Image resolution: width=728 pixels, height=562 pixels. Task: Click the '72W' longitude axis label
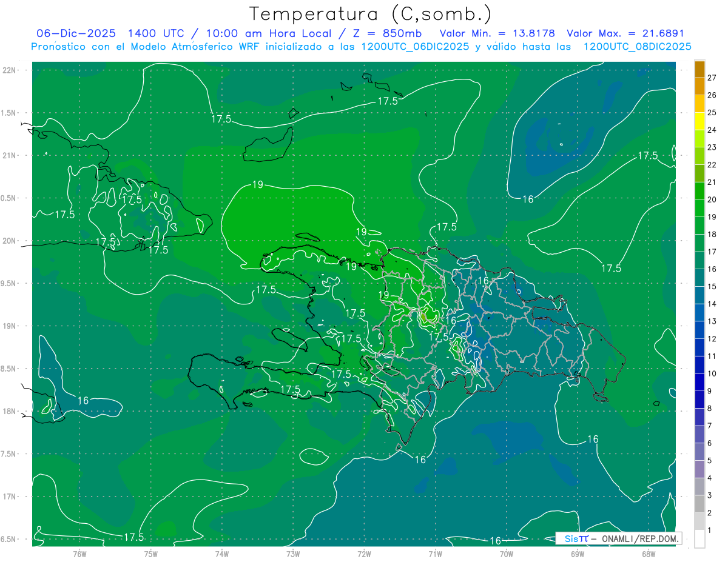coord(364,554)
